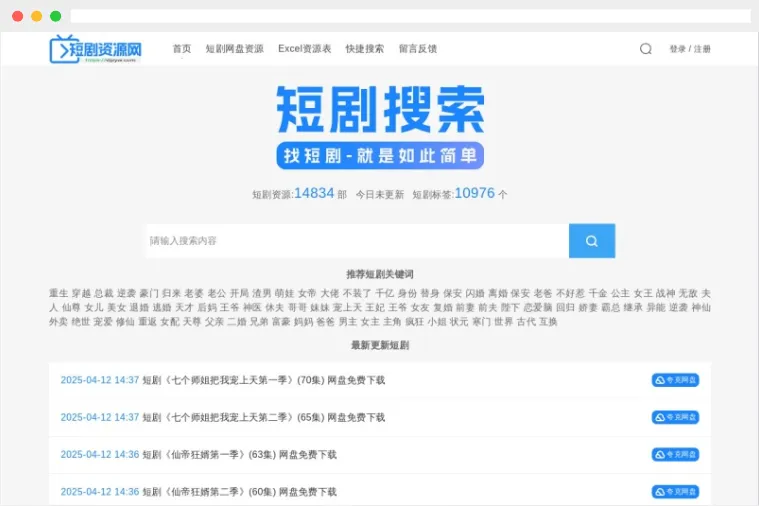
Task: Open the Excel资源表 menu item
Action: (304, 49)
